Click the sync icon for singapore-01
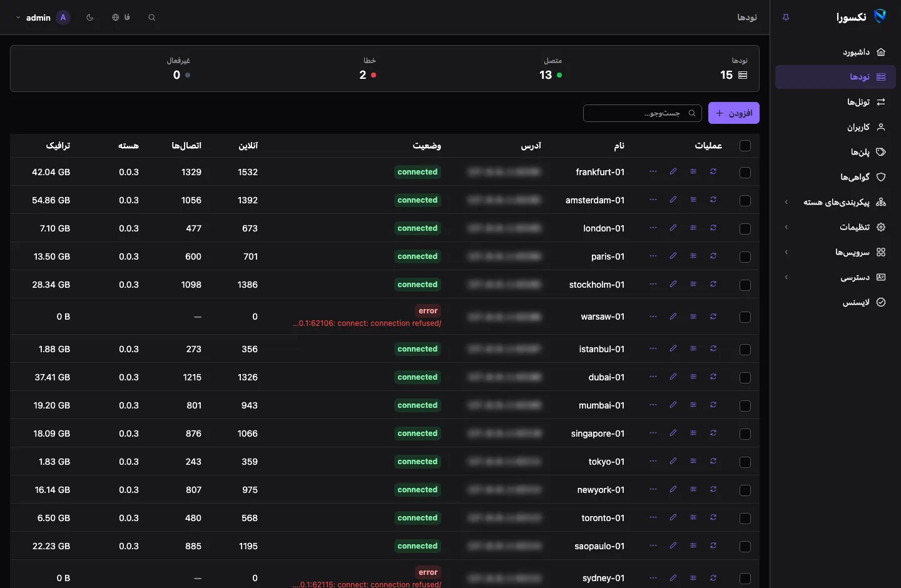 [713, 433]
